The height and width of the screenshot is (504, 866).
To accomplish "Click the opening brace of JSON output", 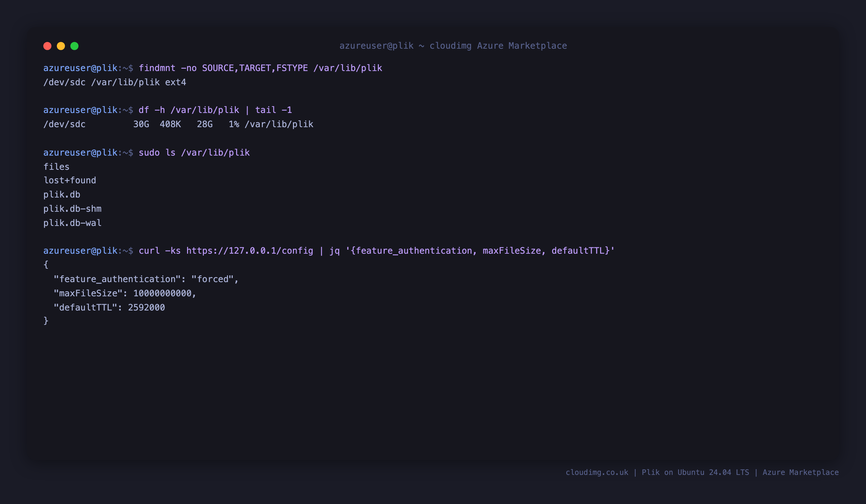I will [x=46, y=265].
